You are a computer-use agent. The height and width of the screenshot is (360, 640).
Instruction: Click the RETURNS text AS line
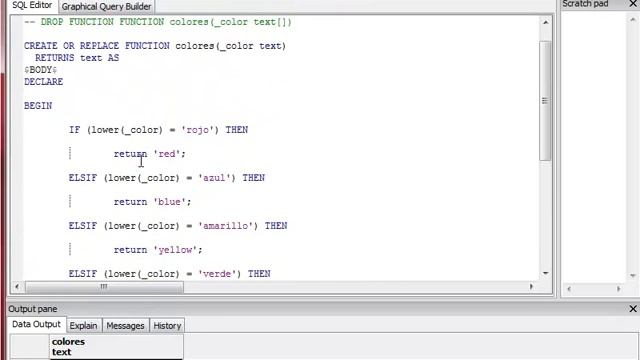point(77,58)
